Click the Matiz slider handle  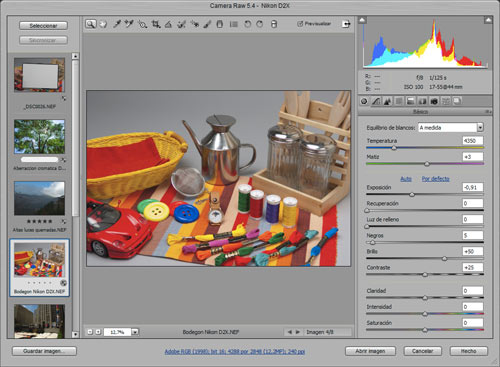[427, 164]
